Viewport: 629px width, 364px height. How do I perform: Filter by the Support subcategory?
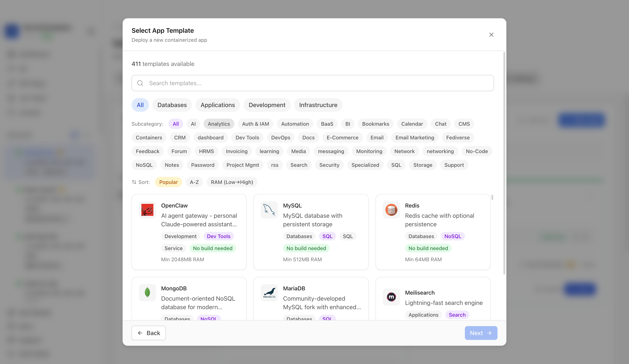[x=454, y=165]
